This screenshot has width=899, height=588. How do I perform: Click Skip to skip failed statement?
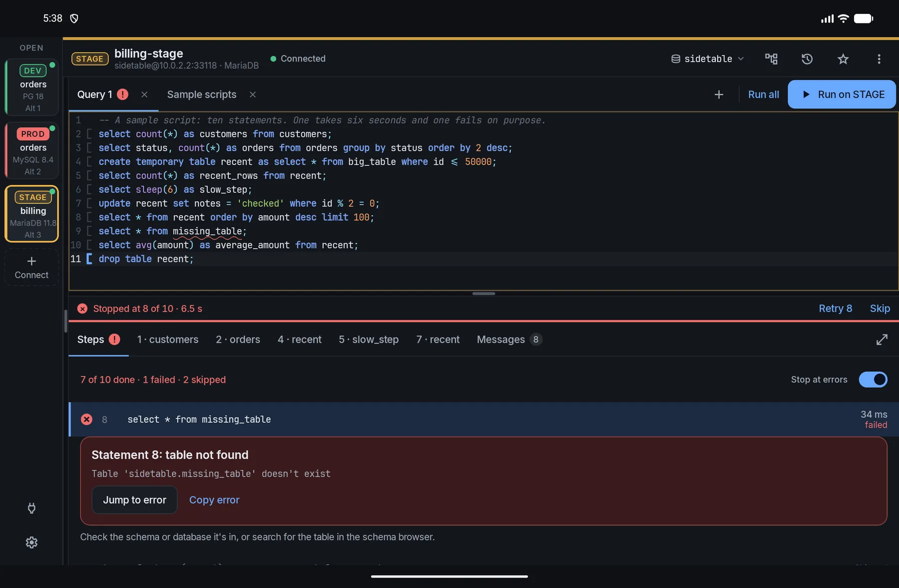880,308
